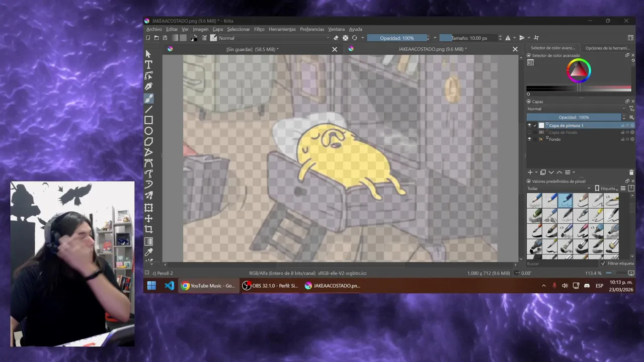Click the Buscar brush search field

click(x=562, y=263)
